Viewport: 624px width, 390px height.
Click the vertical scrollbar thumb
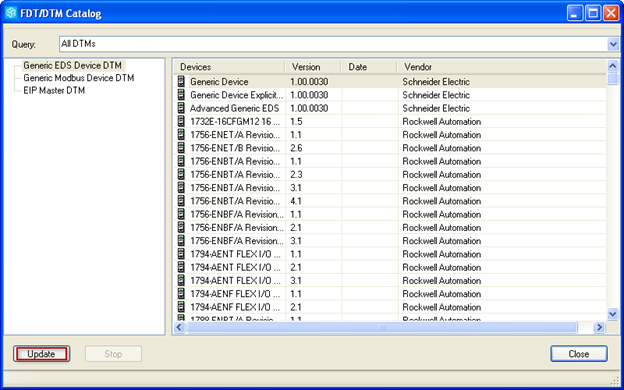pyautogui.click(x=613, y=78)
